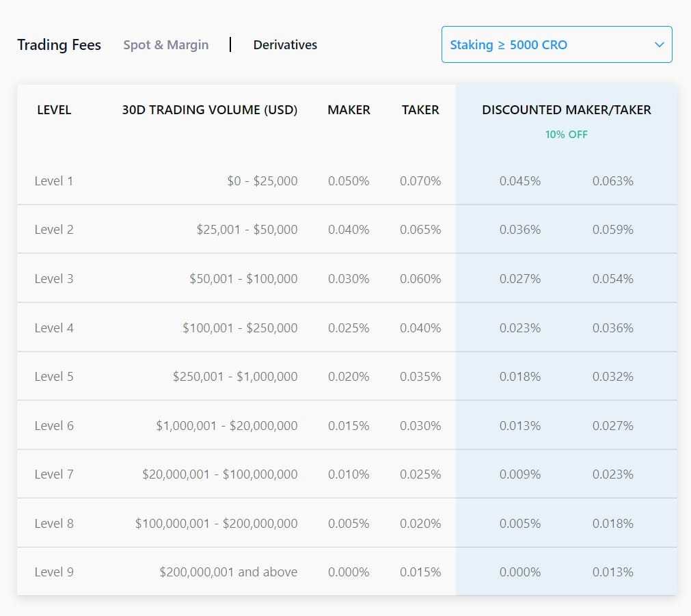Screen dimensions: 691x616
Task: Click the $50,001 - $100,000 volume cell
Action: point(243,279)
